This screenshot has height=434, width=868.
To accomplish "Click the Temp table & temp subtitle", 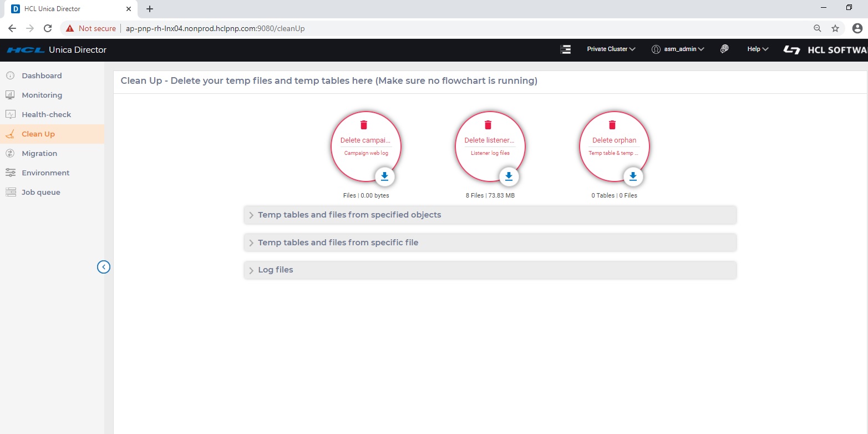I will click(x=613, y=153).
